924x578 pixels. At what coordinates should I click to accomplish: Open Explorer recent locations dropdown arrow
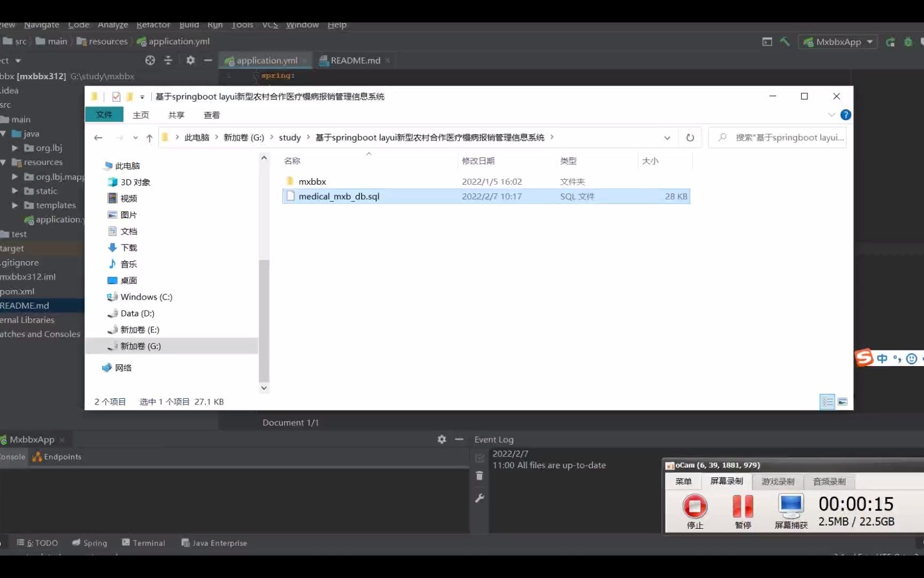tap(136, 138)
